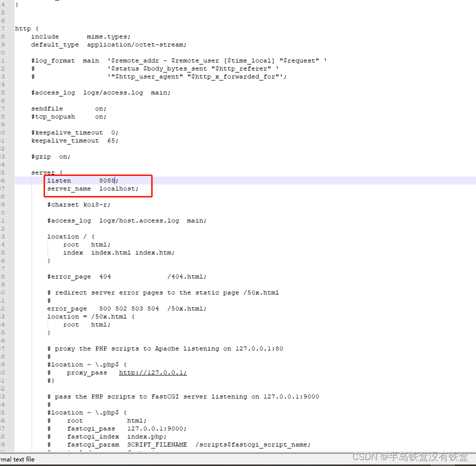
Task: Click 'root html;' under location /
Action: click(87, 244)
